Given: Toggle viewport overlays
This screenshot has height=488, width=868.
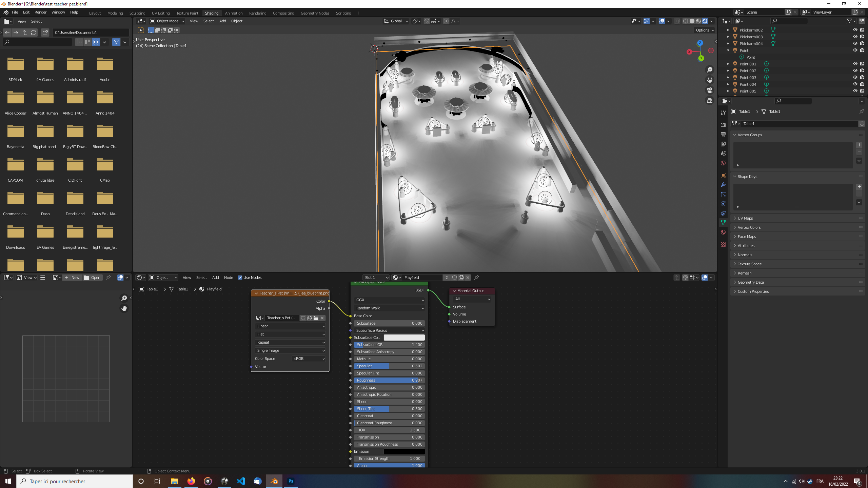Looking at the screenshot, I should tap(662, 21).
